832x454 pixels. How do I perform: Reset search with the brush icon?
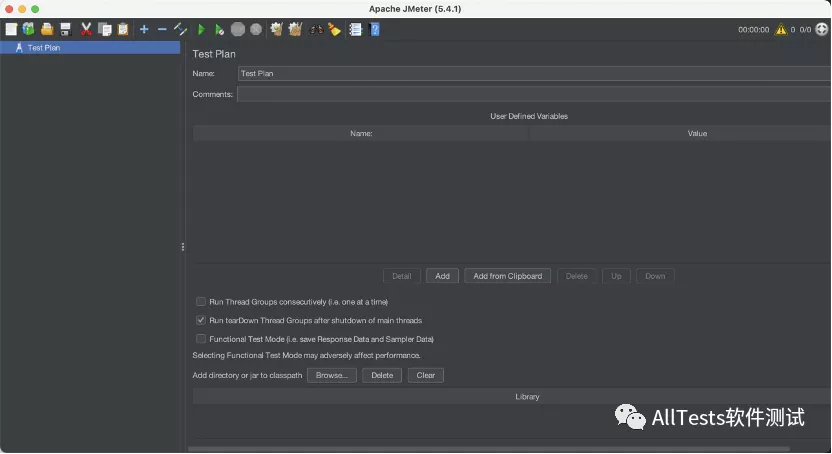coord(334,29)
